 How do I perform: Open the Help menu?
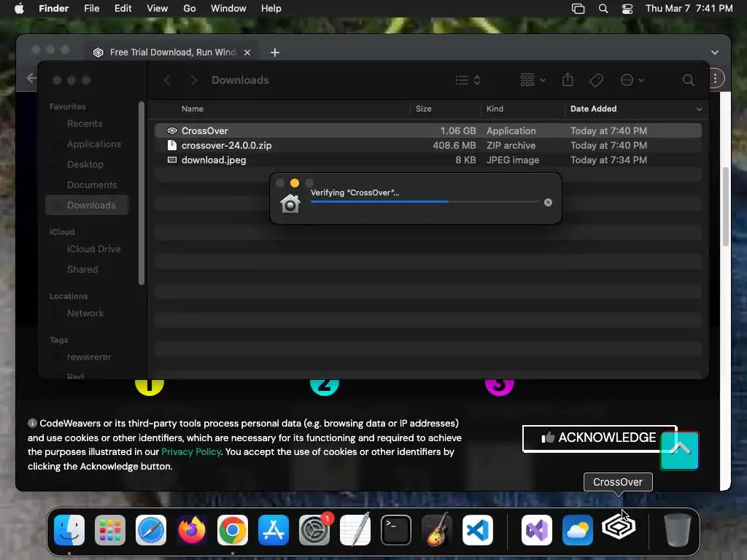[271, 9]
